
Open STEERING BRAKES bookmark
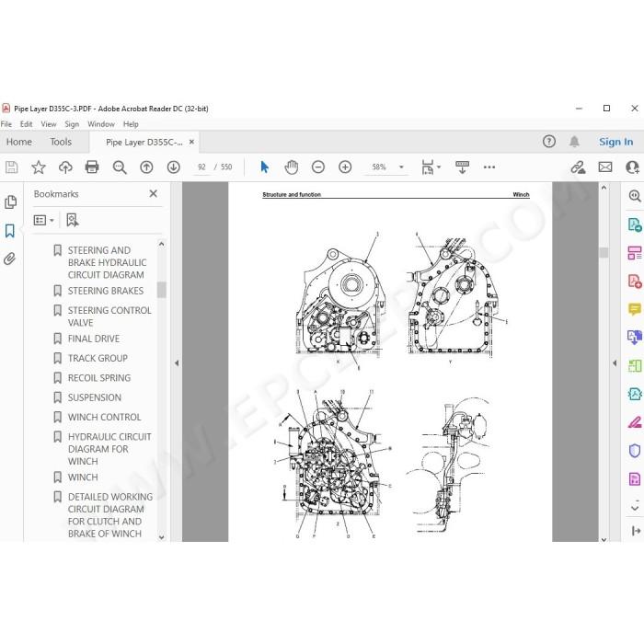pyautogui.click(x=106, y=291)
